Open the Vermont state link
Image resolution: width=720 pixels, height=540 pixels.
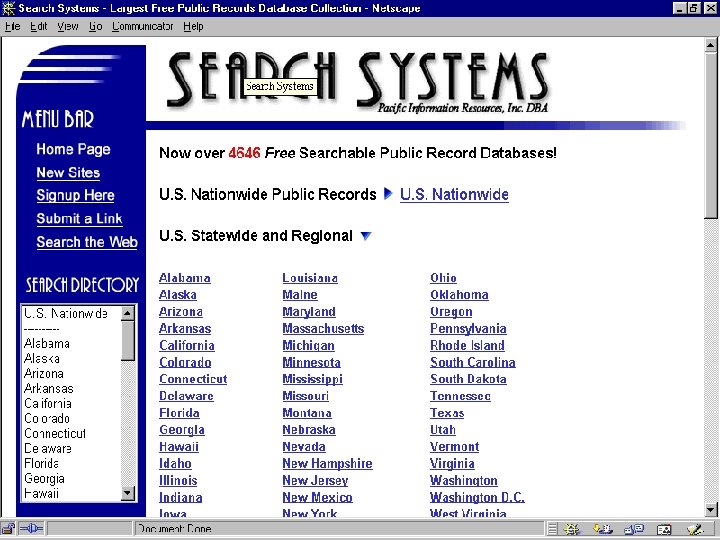click(x=455, y=447)
